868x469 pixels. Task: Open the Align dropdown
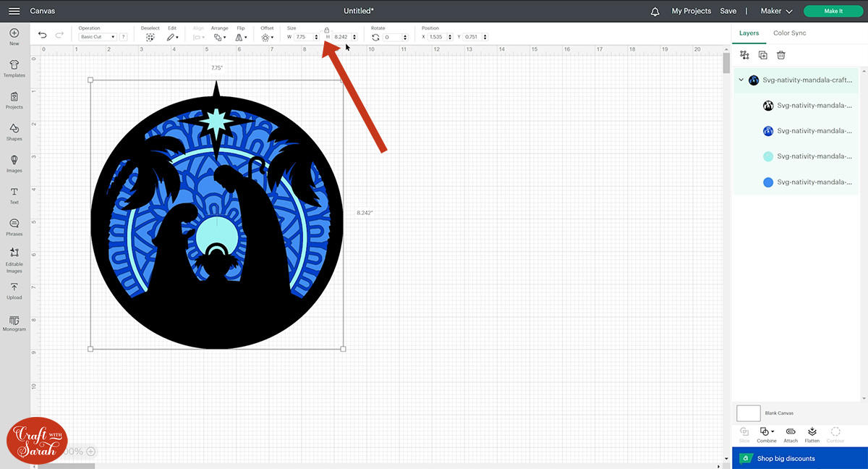(198, 37)
